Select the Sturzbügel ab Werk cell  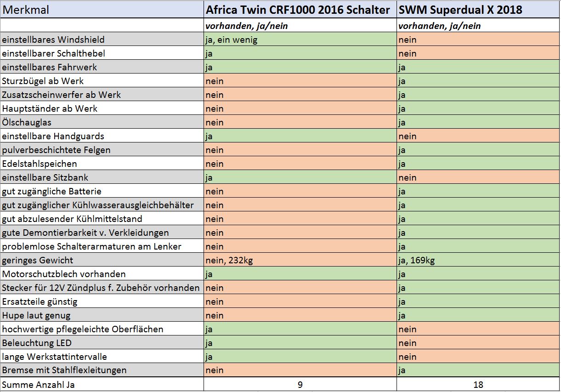point(102,81)
